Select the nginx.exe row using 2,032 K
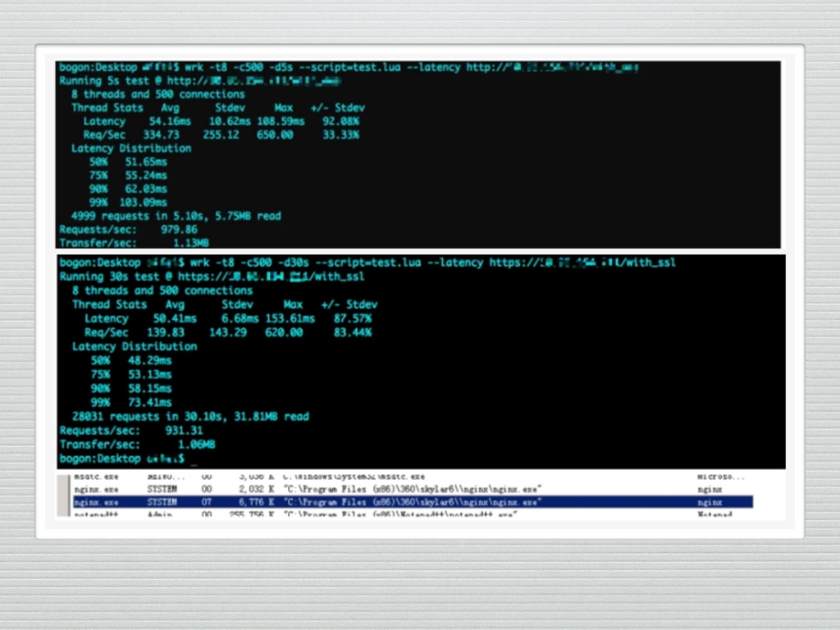 [x=413, y=489]
